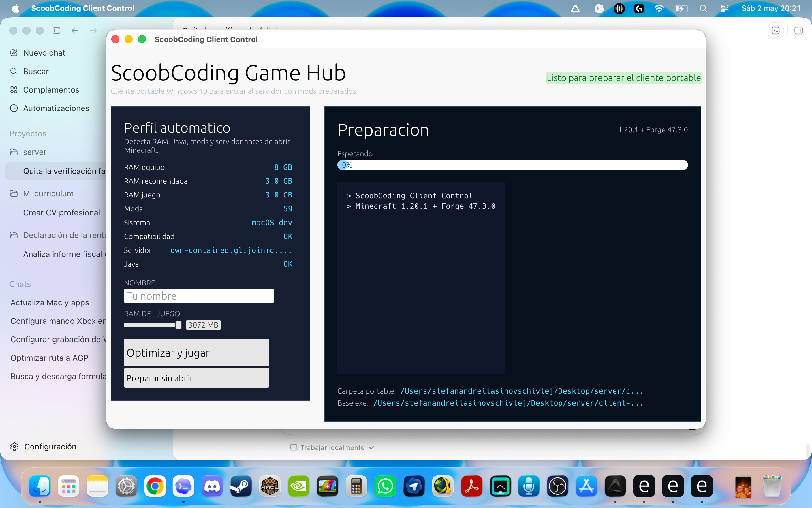This screenshot has height=508, width=812.
Task: Open Adobe Acrobat from the dock
Action: [472, 486]
